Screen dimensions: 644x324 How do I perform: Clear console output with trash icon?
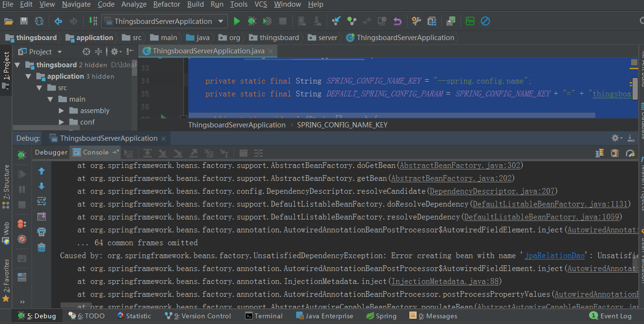click(42, 247)
